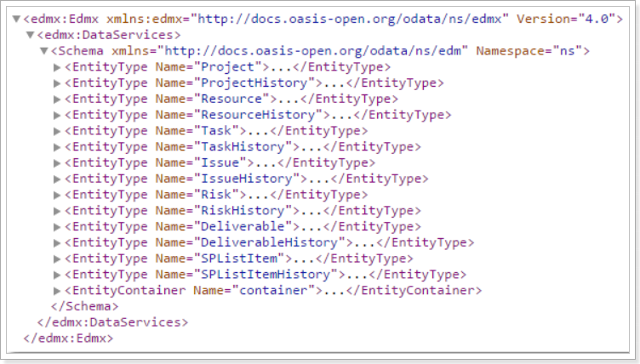Expand the EntityType Resource node
Screen dimensions: 640x364
point(57,100)
